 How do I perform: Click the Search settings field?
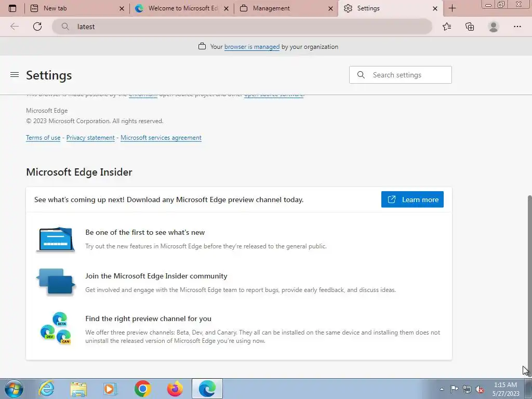pos(401,75)
